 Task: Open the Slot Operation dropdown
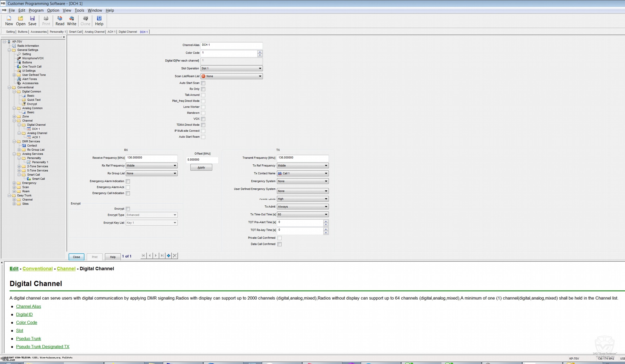[x=260, y=68]
